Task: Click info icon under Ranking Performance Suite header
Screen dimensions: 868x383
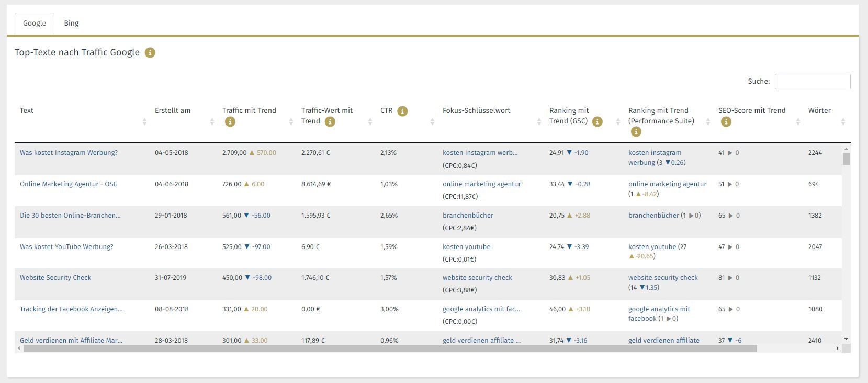Action: pyautogui.click(x=636, y=132)
